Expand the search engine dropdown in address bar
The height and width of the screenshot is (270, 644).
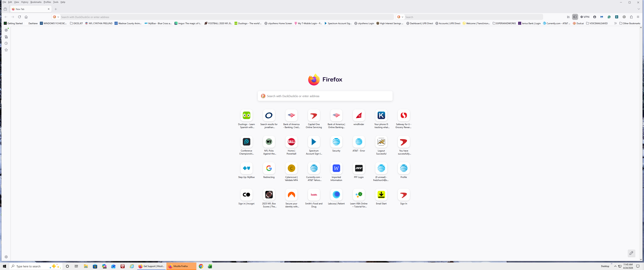(56, 17)
